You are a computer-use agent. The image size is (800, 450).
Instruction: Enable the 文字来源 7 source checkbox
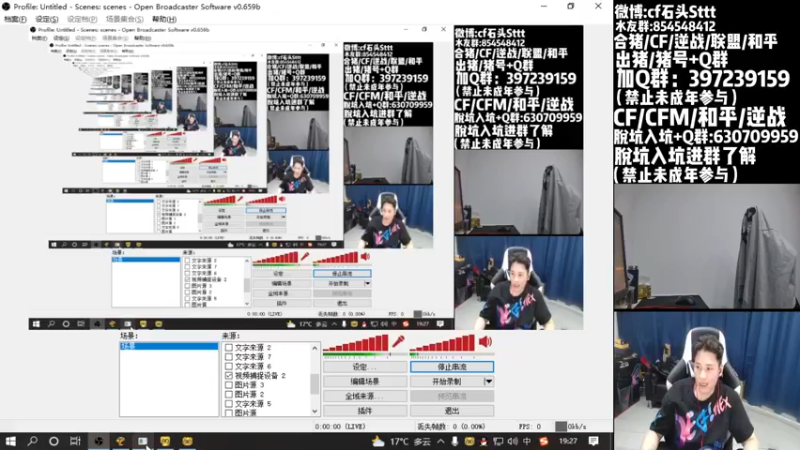(229, 357)
